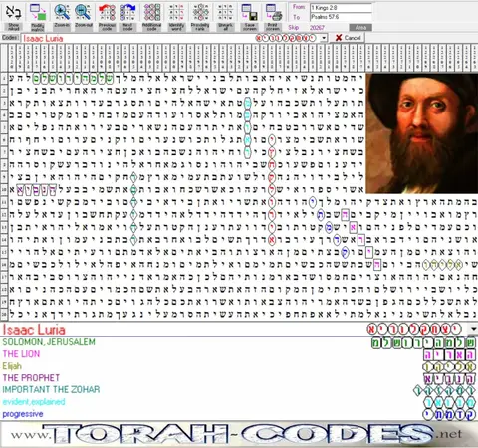Image resolution: width=478 pixels, height=448 pixels.
Task: Click the Zoom-out magnifier icon
Action: 83,17
